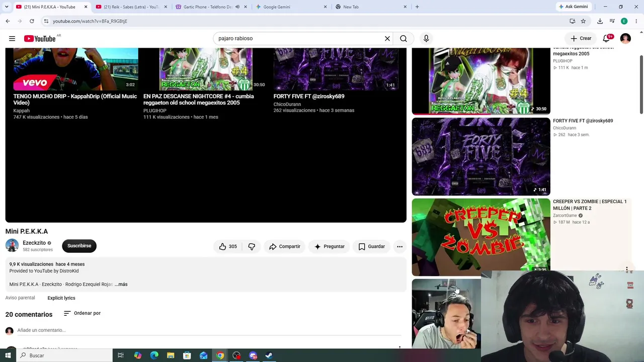Open options for CREEPER VS ZOMBIE video
Image resolution: width=644 pixels, height=362 pixels.
627,270
